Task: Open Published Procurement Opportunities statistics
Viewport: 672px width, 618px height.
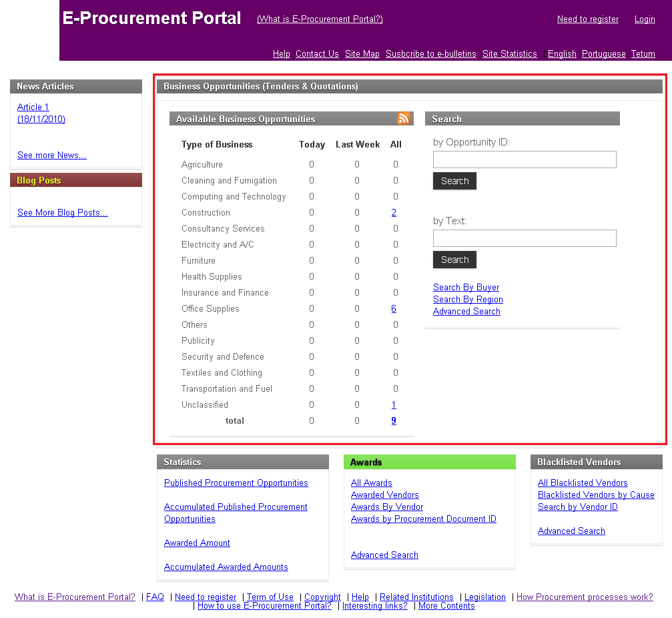Action: pos(236,483)
